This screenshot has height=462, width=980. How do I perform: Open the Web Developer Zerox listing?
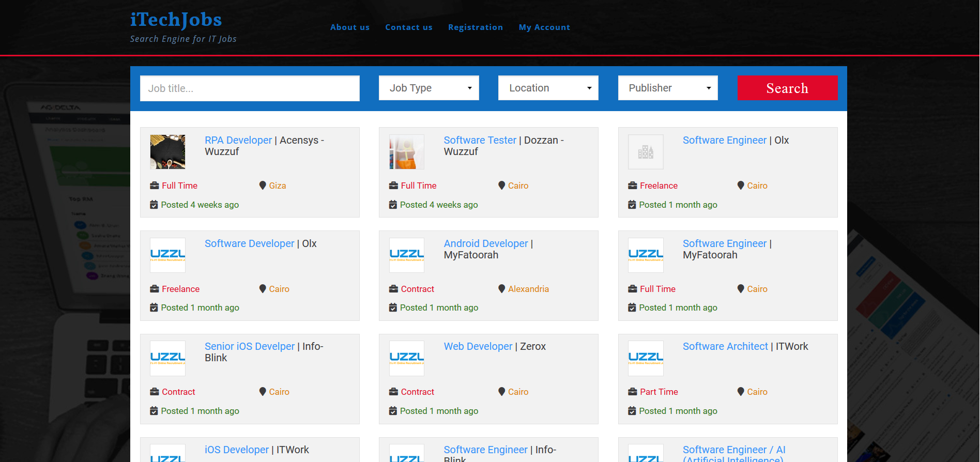[478, 346]
